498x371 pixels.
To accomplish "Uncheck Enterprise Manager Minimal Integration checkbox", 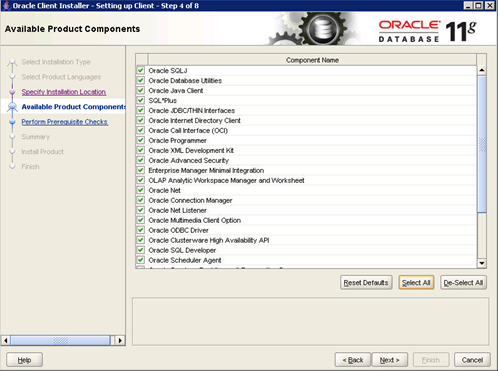I will 141,170.
